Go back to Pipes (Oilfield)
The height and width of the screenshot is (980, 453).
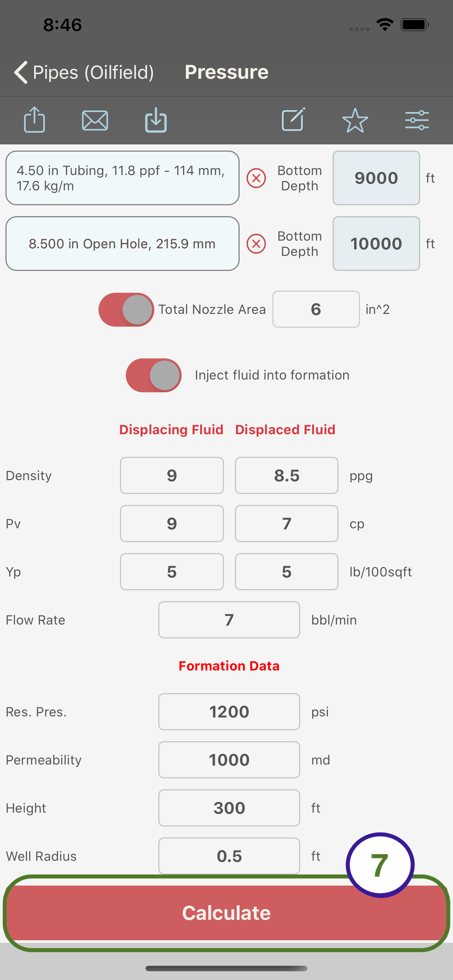pyautogui.click(x=84, y=72)
